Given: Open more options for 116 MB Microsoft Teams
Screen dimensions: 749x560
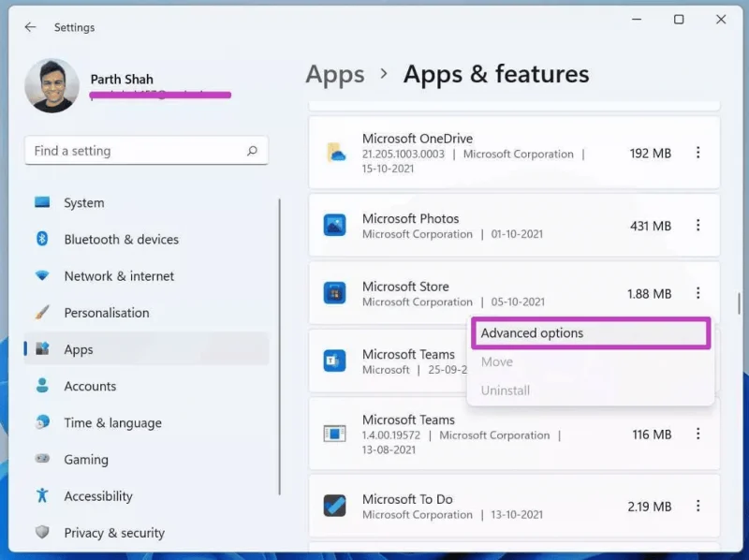Looking at the screenshot, I should [x=698, y=434].
